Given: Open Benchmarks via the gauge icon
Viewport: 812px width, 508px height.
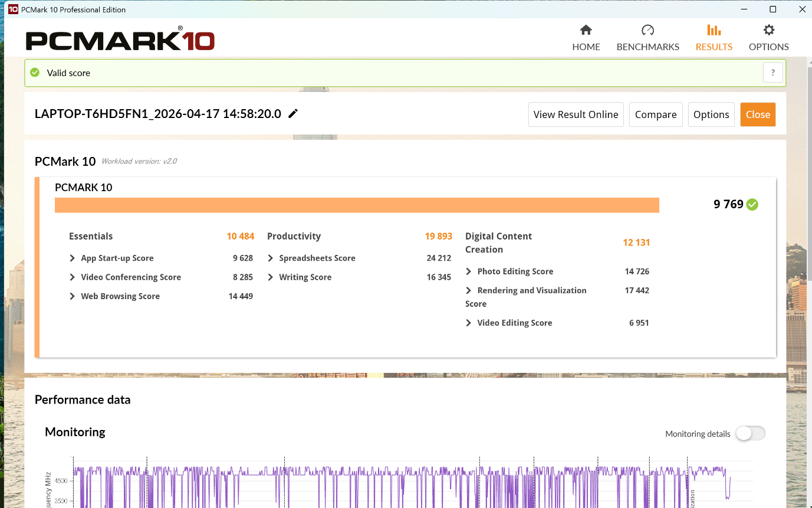Looking at the screenshot, I should [647, 30].
